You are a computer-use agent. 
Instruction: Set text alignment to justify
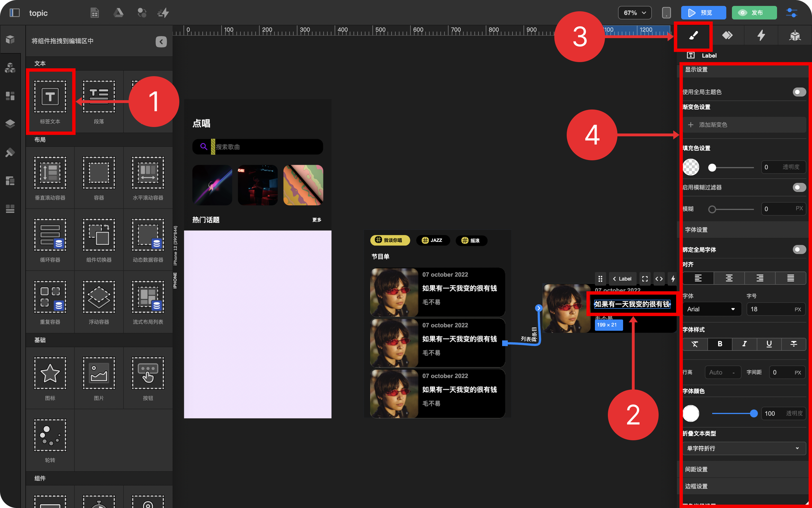click(x=791, y=278)
